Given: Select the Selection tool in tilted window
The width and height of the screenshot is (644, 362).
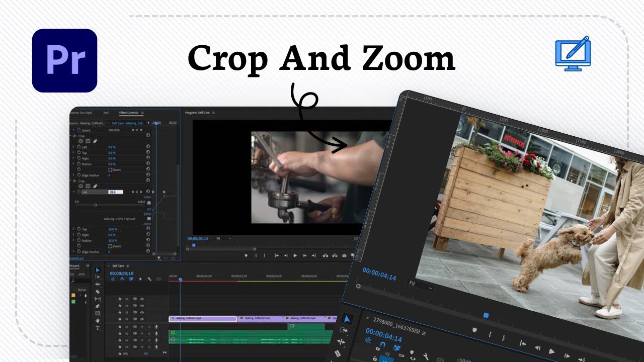Looking at the screenshot, I should click(347, 319).
